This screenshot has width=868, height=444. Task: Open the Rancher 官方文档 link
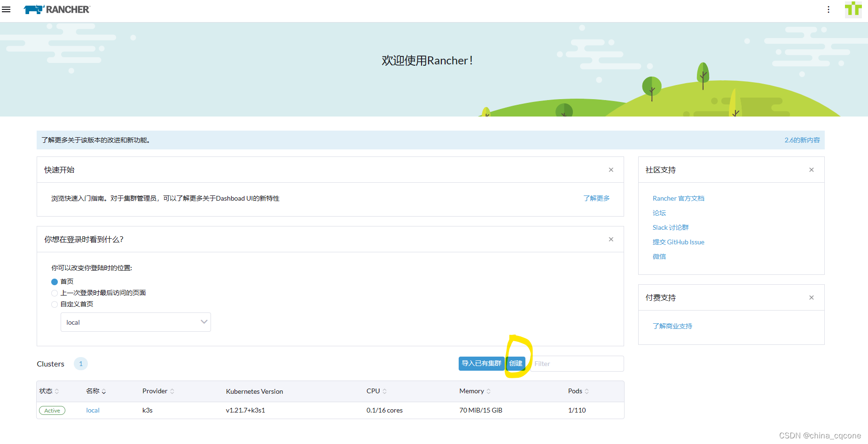(x=678, y=198)
